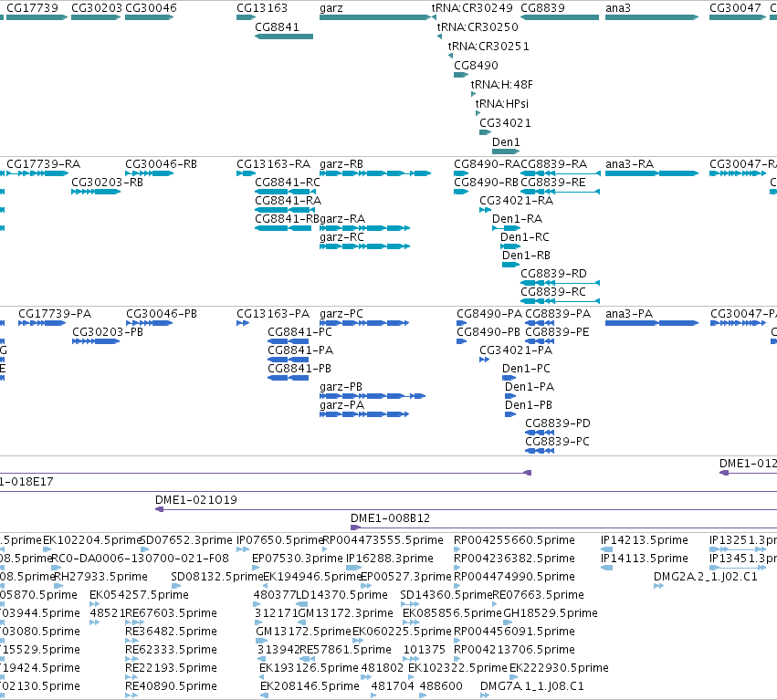Select the CG30203 gene feature bar
Screen dimensions: 777x700
click(x=96, y=17)
